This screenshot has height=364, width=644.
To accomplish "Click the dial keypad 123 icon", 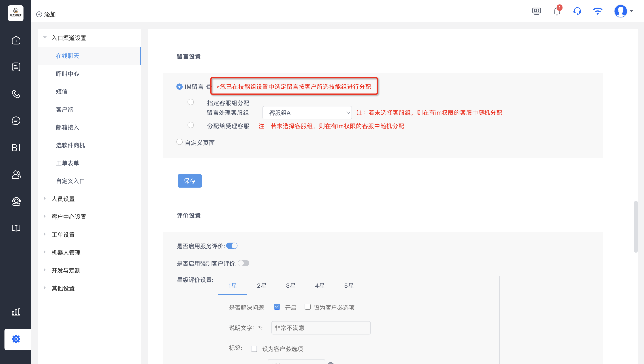I will pyautogui.click(x=536, y=11).
